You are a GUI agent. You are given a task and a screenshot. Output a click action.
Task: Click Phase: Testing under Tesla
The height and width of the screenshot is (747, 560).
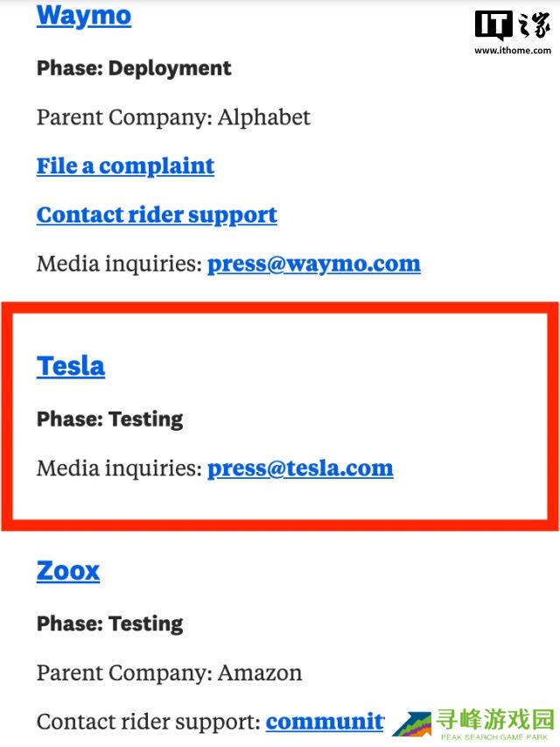coord(109,419)
